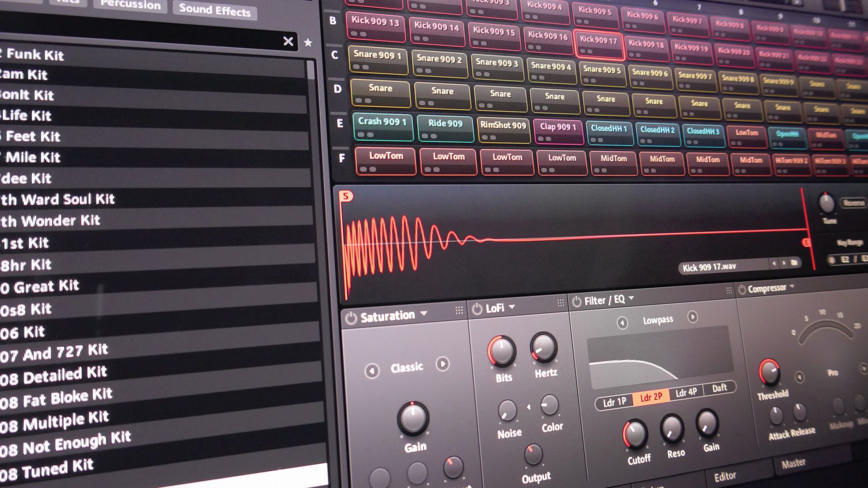Open the Compressor dropdown arrow
Screen dimensions: 868x488
tap(792, 286)
